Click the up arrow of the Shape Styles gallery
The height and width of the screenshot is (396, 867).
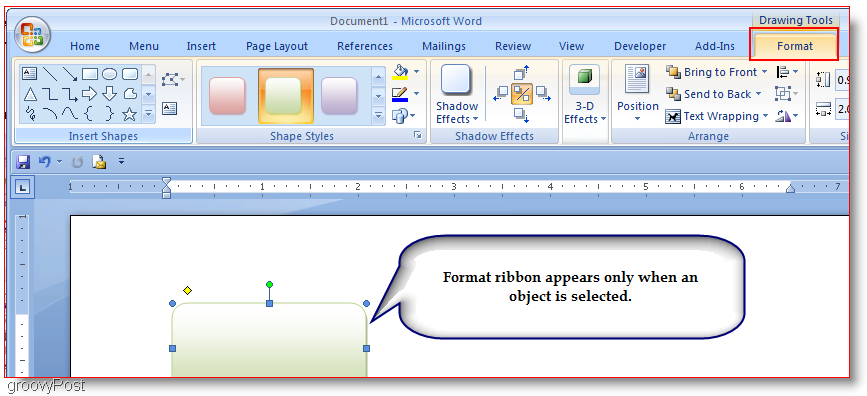(x=378, y=76)
